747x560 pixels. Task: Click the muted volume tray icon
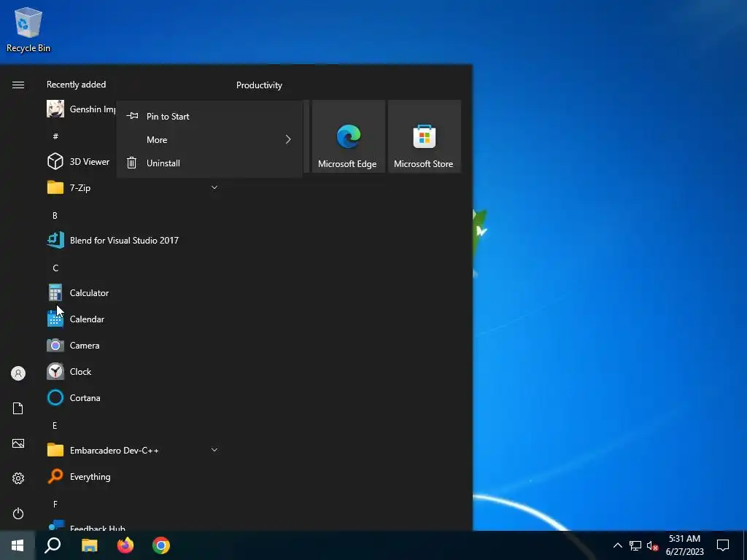pos(652,545)
